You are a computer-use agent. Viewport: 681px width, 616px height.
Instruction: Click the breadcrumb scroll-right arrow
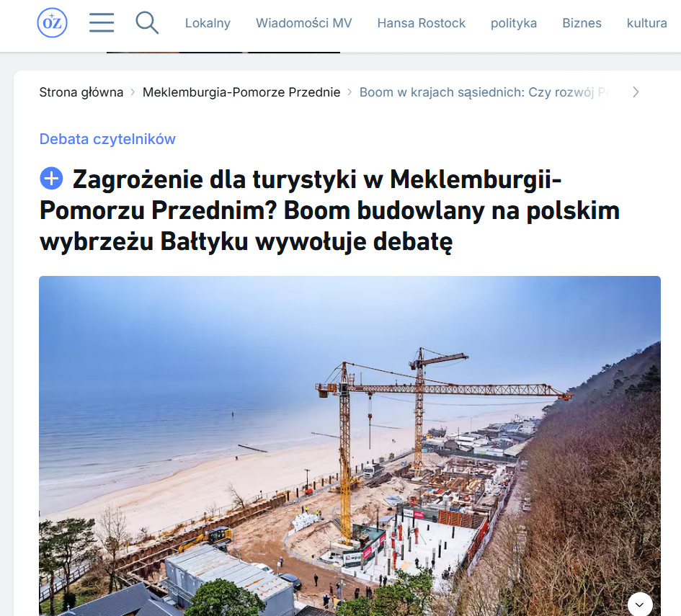(x=636, y=92)
